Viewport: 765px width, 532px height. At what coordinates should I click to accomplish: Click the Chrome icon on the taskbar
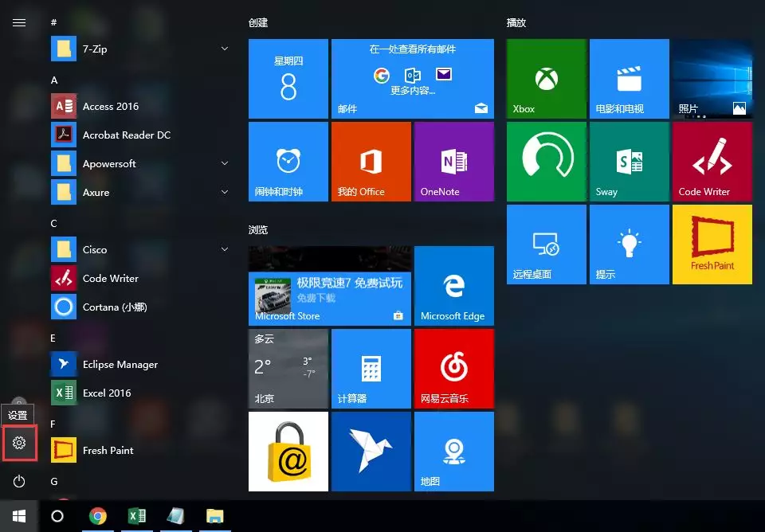tap(98, 516)
